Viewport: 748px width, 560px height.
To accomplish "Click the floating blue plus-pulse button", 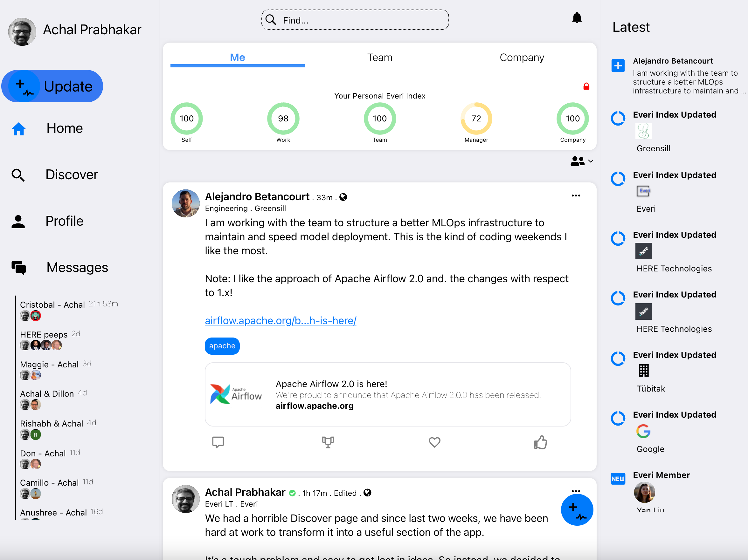I will [577, 510].
